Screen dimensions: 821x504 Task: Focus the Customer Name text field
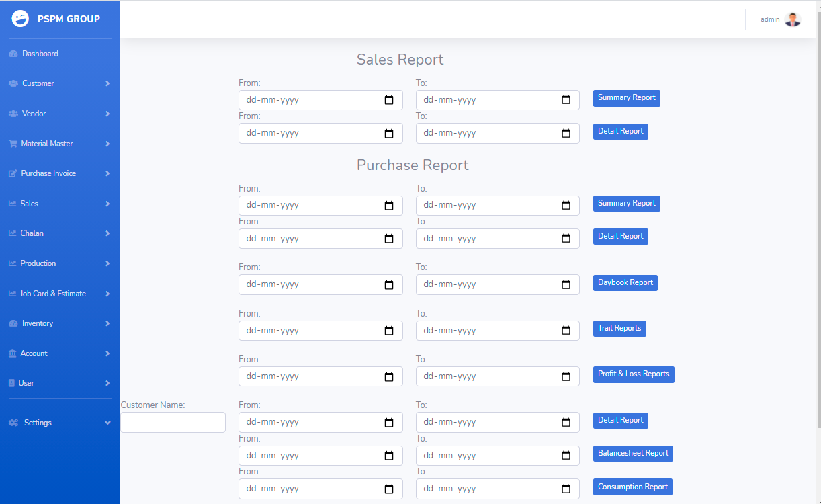pyautogui.click(x=173, y=423)
